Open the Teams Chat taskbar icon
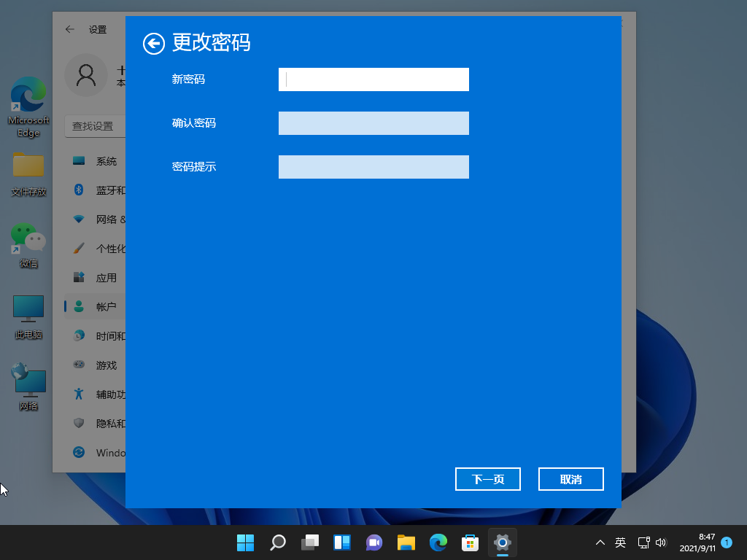The width and height of the screenshot is (747, 560). pyautogui.click(x=374, y=542)
